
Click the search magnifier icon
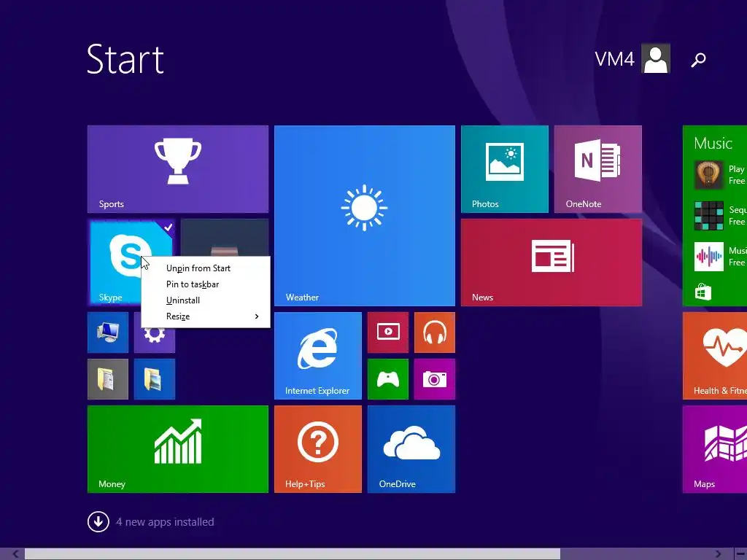point(698,60)
